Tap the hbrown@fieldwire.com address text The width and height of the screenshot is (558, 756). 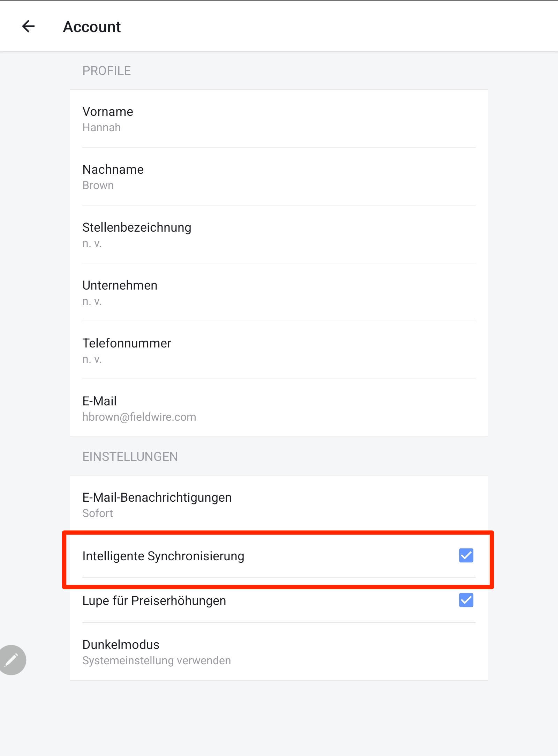(139, 417)
